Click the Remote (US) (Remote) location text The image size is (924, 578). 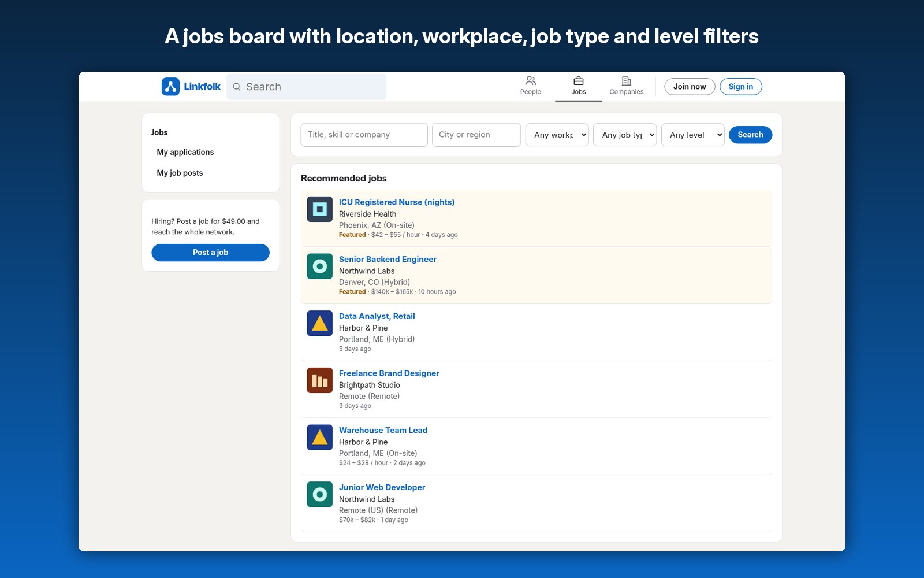378,510
